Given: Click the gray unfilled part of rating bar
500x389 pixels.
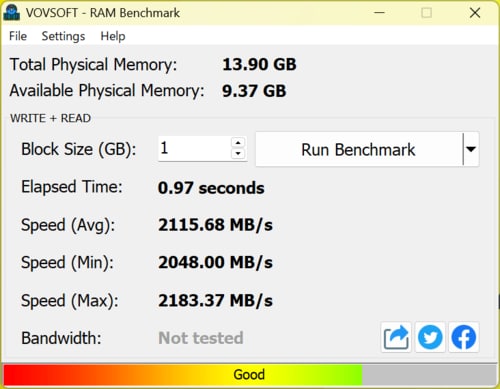Looking at the screenshot, I should (430, 375).
